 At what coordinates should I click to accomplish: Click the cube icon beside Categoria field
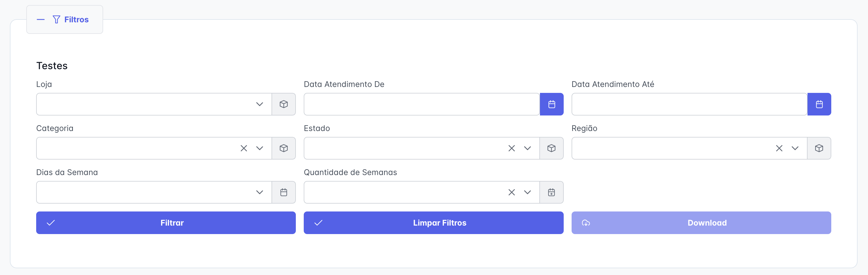283,149
